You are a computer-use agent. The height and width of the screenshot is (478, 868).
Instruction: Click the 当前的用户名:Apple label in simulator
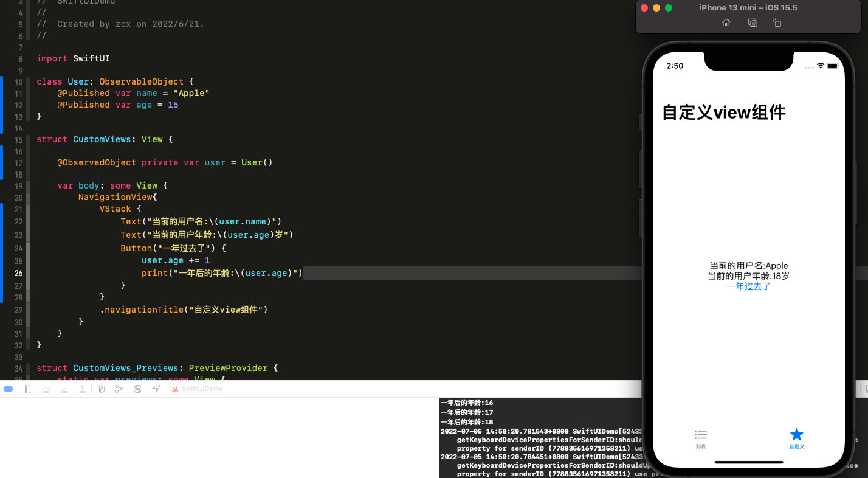(749, 266)
